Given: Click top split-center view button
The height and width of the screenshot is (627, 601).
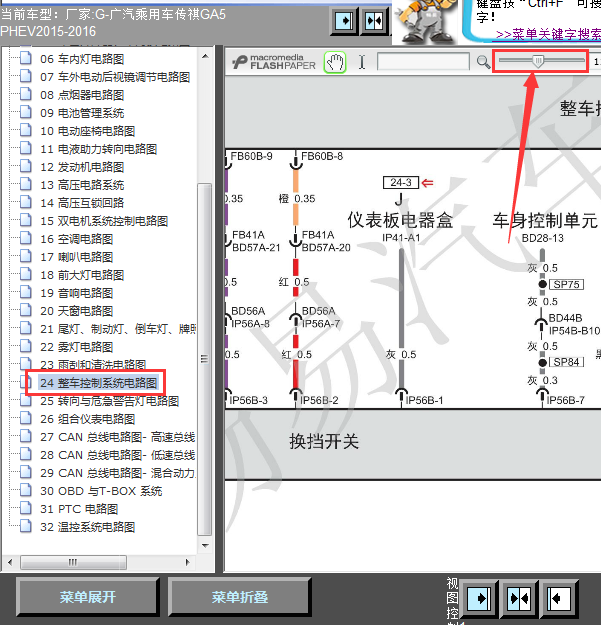Looking at the screenshot, I should tap(374, 21).
